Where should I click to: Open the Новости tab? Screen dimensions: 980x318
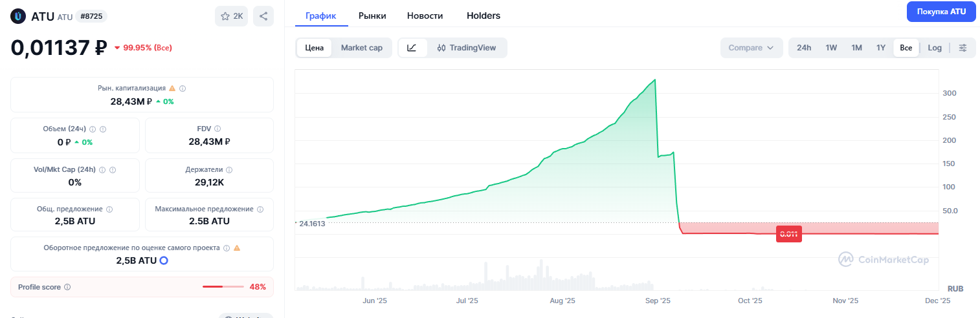point(425,16)
